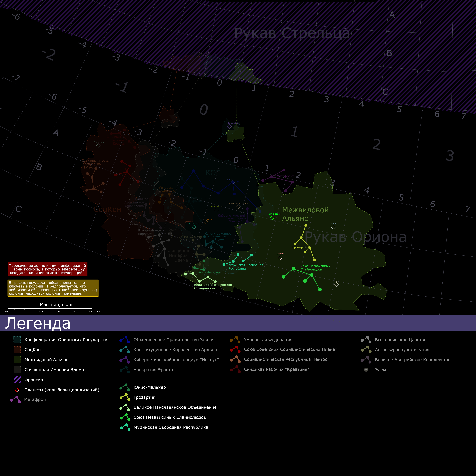Click the СоцКон legend color swatch
This screenshot has width=476, height=476.
click(17, 350)
